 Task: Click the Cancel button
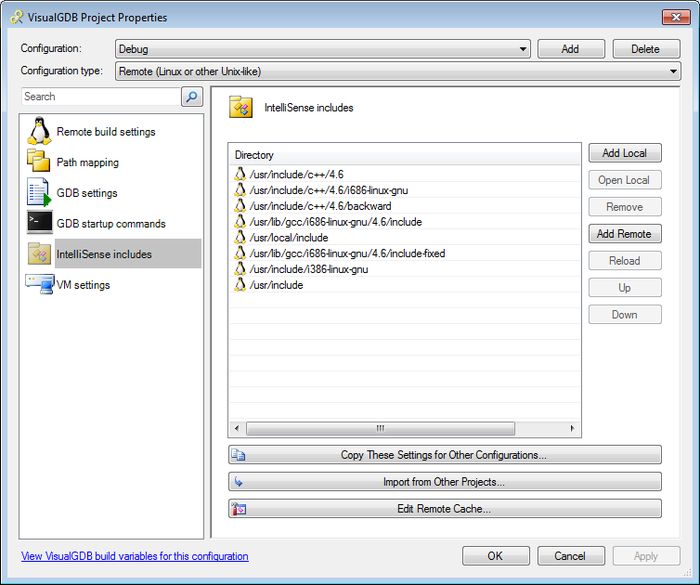tap(571, 556)
